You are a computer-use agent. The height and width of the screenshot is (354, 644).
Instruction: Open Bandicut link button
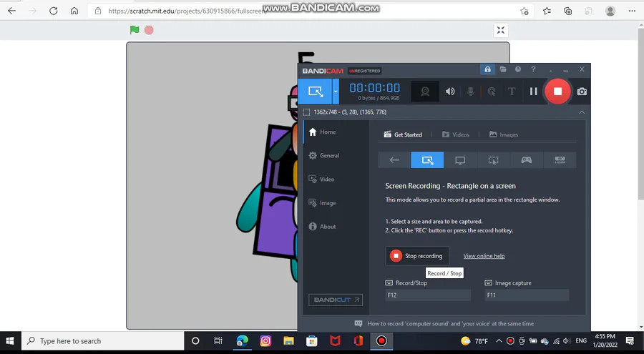tap(335, 300)
